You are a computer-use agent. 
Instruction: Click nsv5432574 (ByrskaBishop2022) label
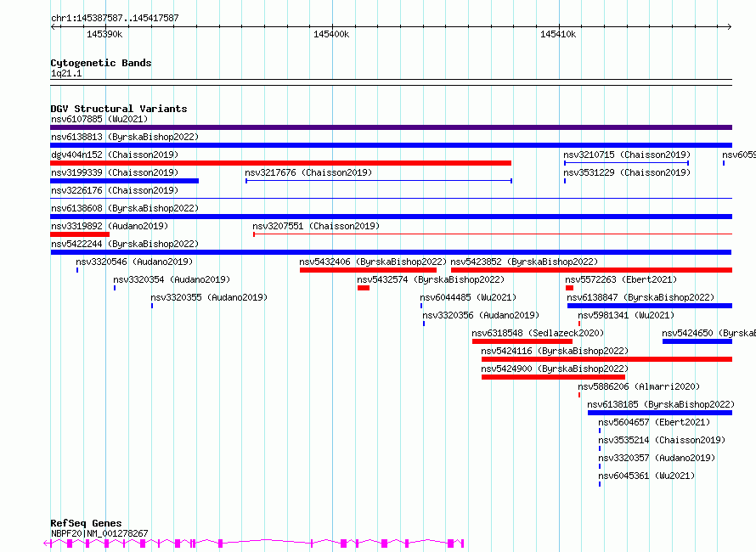click(x=431, y=279)
